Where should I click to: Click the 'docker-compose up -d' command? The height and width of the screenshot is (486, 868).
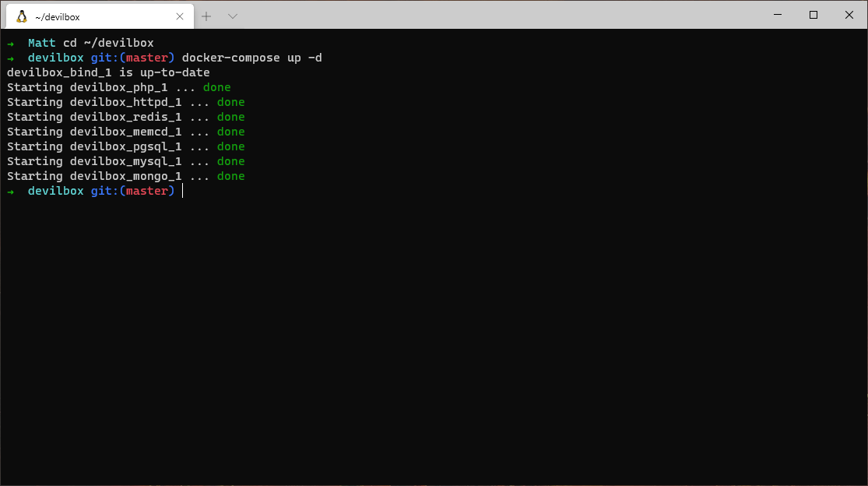252,58
